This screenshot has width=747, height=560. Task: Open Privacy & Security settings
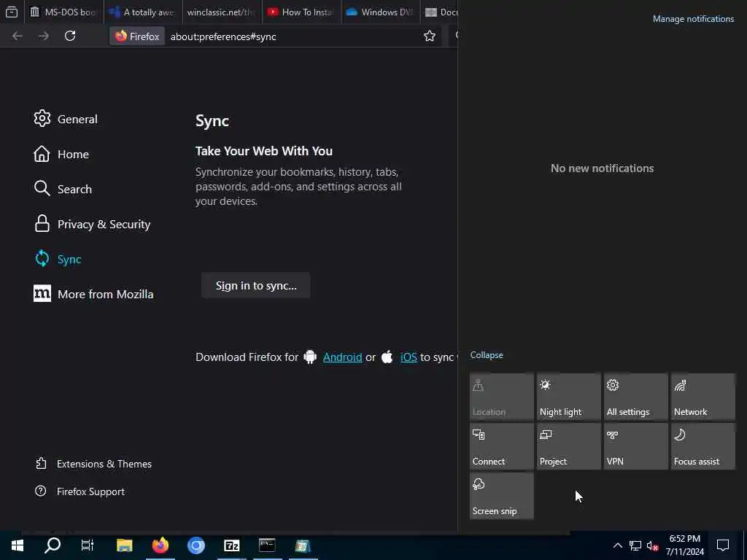93,224
